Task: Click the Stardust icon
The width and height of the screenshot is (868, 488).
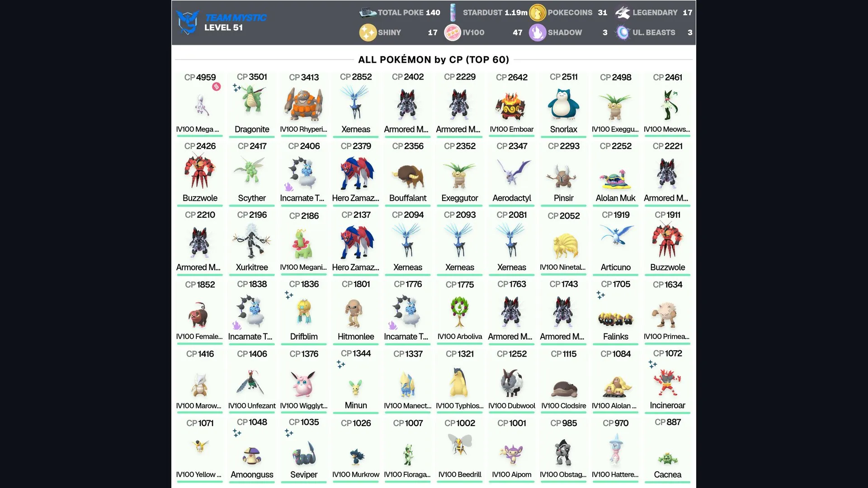Action: [453, 13]
